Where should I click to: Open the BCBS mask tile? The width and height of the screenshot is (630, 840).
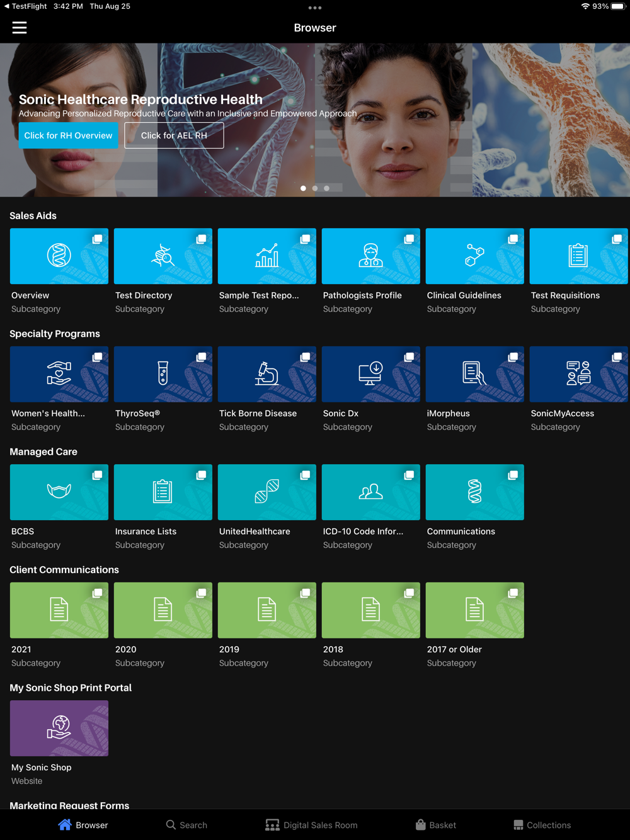(x=59, y=492)
